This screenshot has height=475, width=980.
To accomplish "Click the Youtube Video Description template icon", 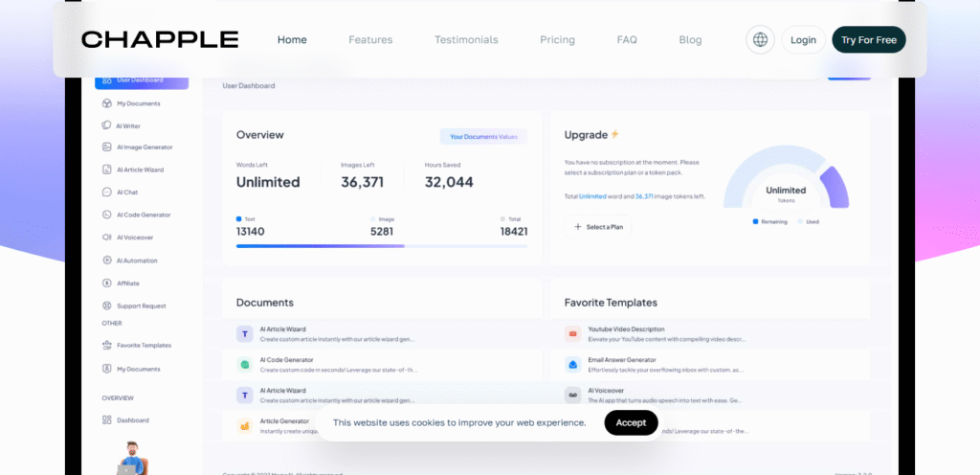I will 572,334.
